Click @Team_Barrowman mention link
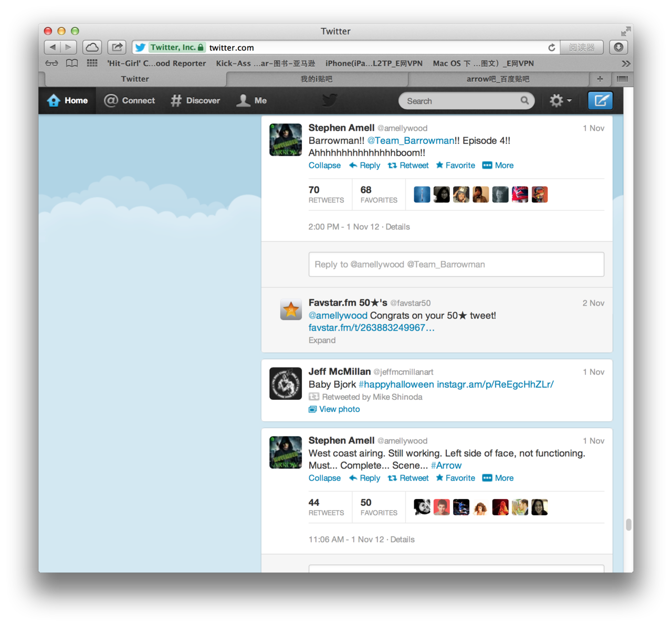This screenshot has width=672, height=626. click(x=411, y=141)
